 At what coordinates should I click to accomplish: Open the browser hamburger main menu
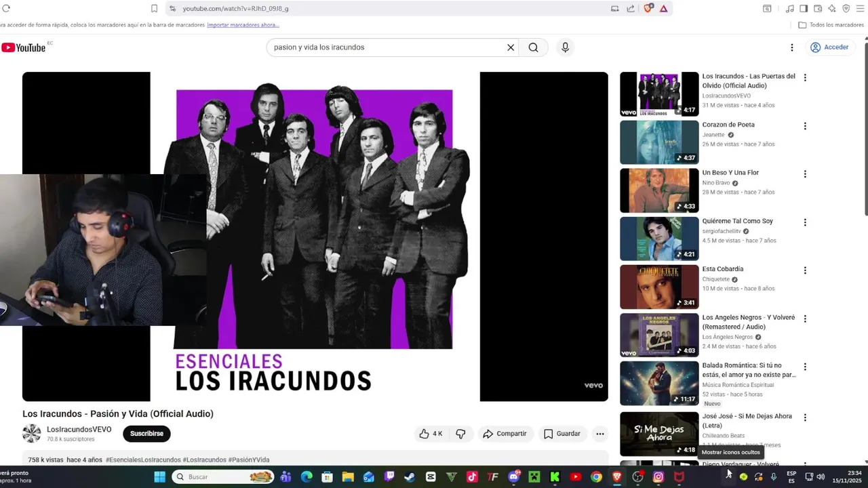point(861,8)
